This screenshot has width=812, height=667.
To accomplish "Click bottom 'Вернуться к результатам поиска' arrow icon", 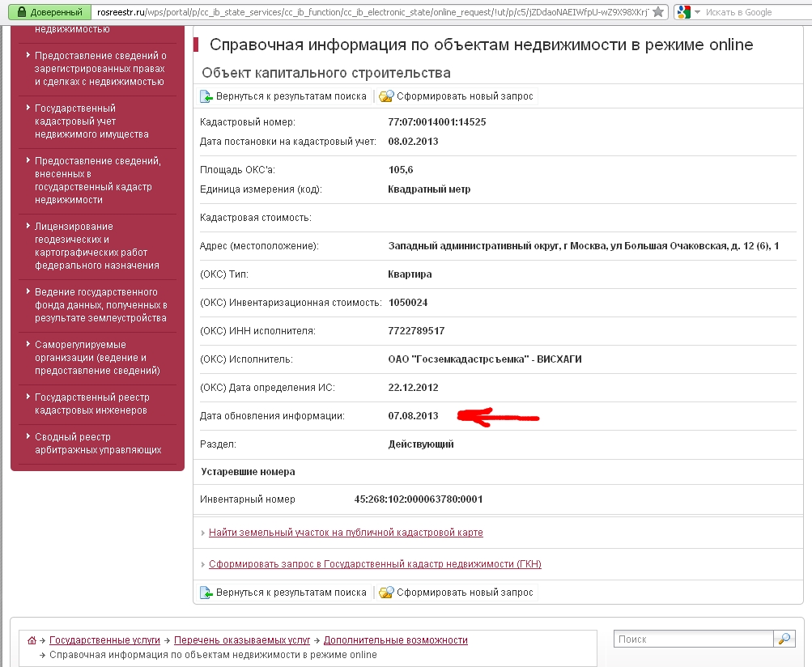I will 207,593.
